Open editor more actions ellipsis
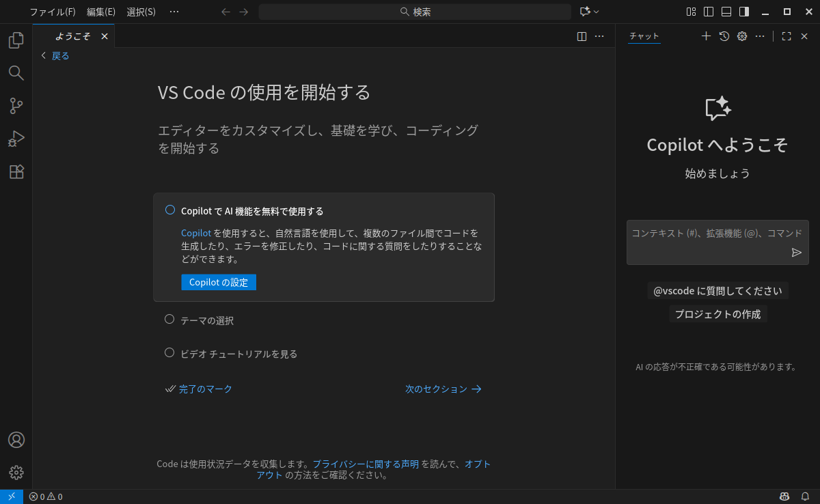Viewport: 820px width, 504px height. [599, 36]
